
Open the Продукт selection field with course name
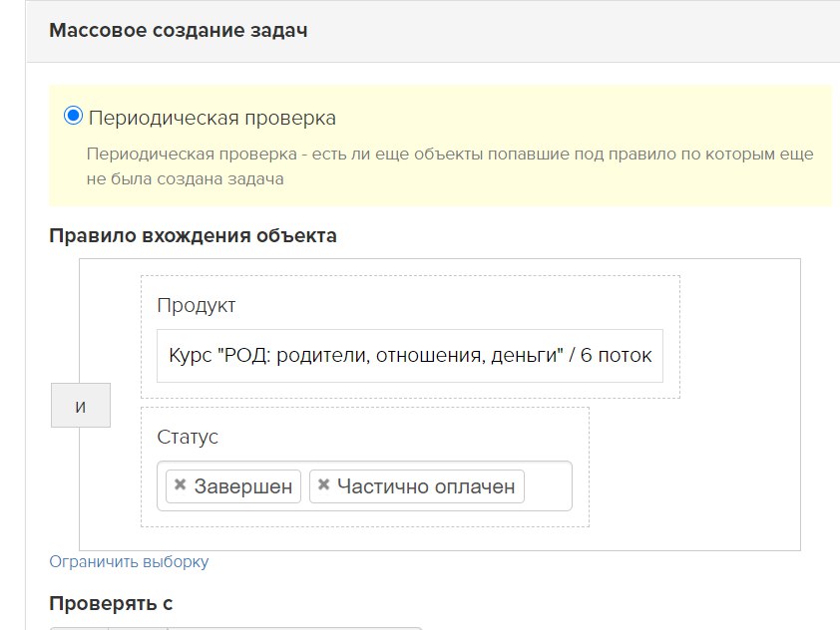tap(410, 356)
